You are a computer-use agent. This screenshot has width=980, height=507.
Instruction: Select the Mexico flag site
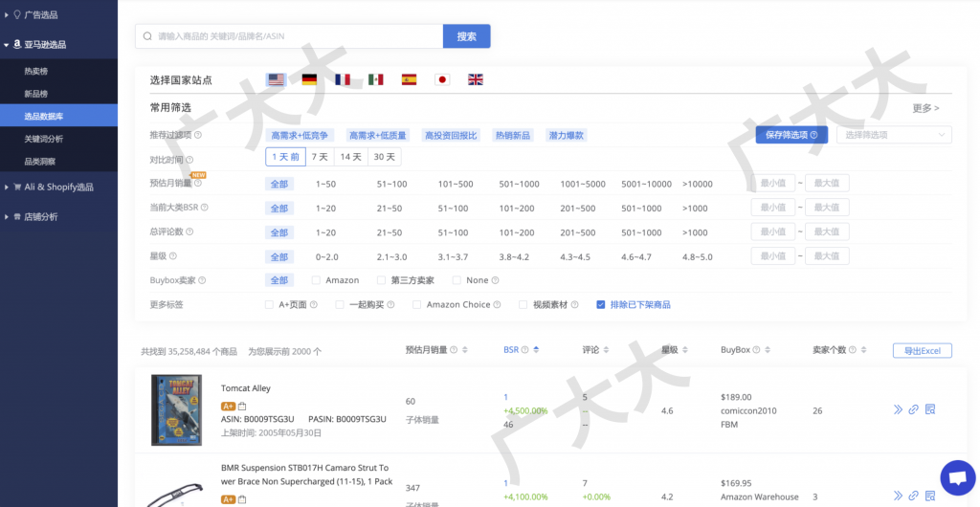(375, 79)
